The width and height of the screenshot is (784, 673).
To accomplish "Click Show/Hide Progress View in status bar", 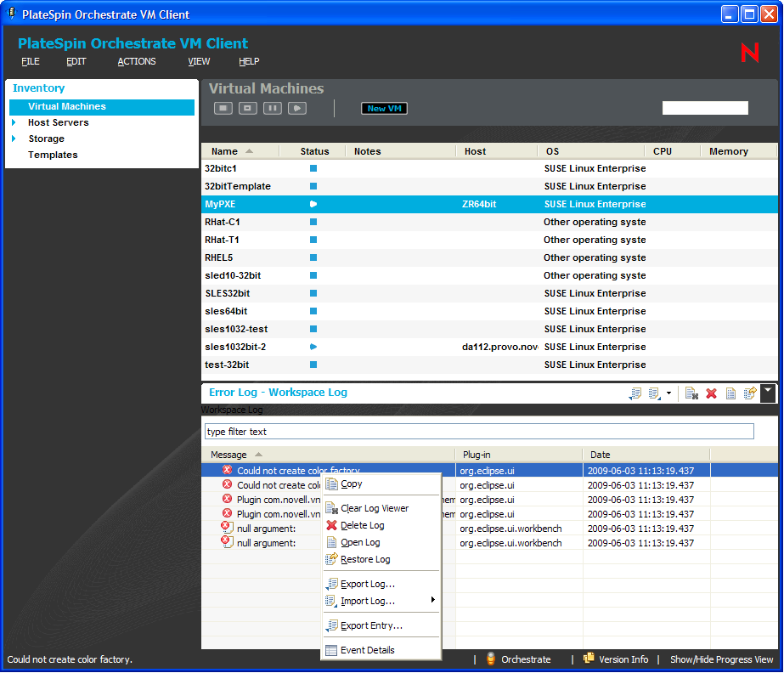I will (721, 659).
